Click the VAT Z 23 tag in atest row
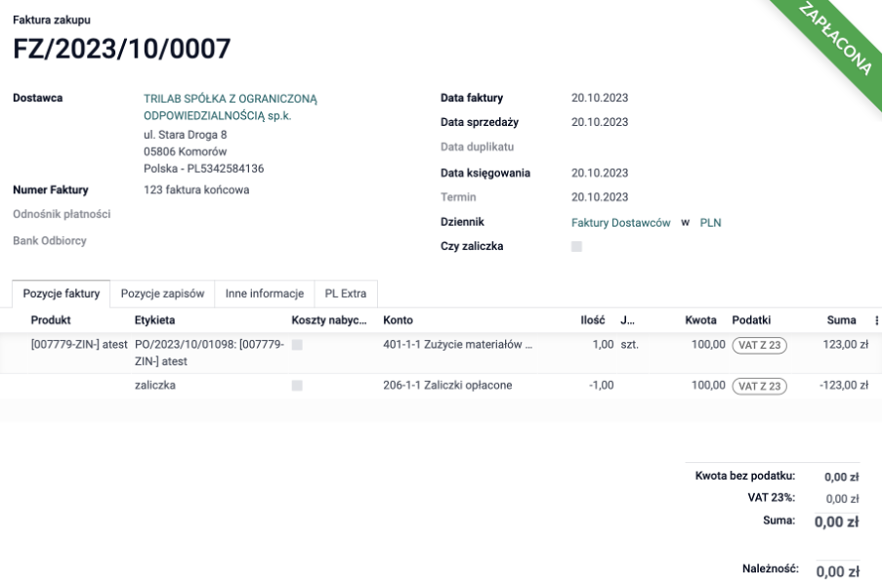The height and width of the screenshot is (588, 883). 761,345
